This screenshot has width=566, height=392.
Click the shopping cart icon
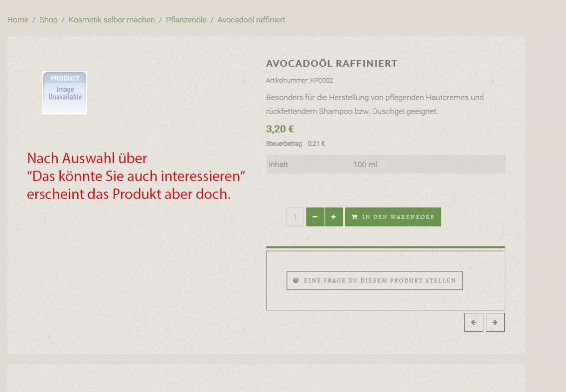click(354, 217)
